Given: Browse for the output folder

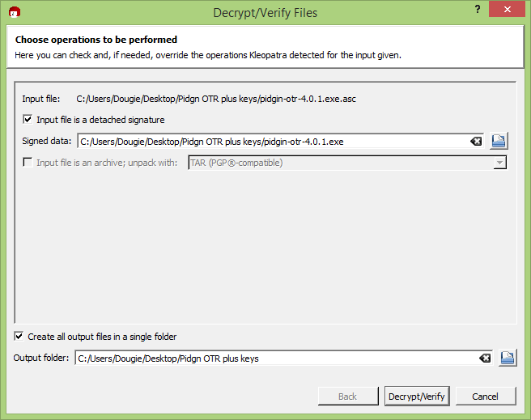Looking at the screenshot, I should click(508, 358).
